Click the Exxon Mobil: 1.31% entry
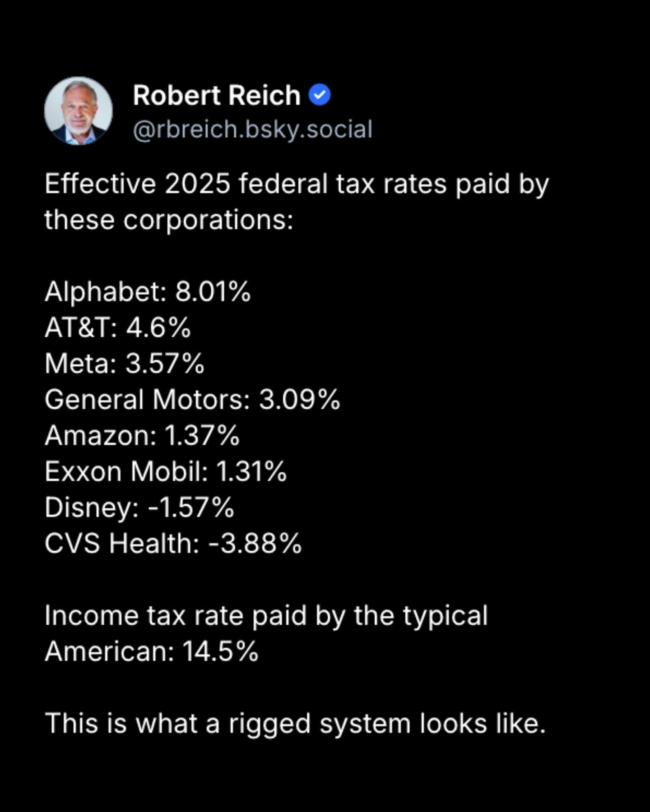 [x=166, y=472]
